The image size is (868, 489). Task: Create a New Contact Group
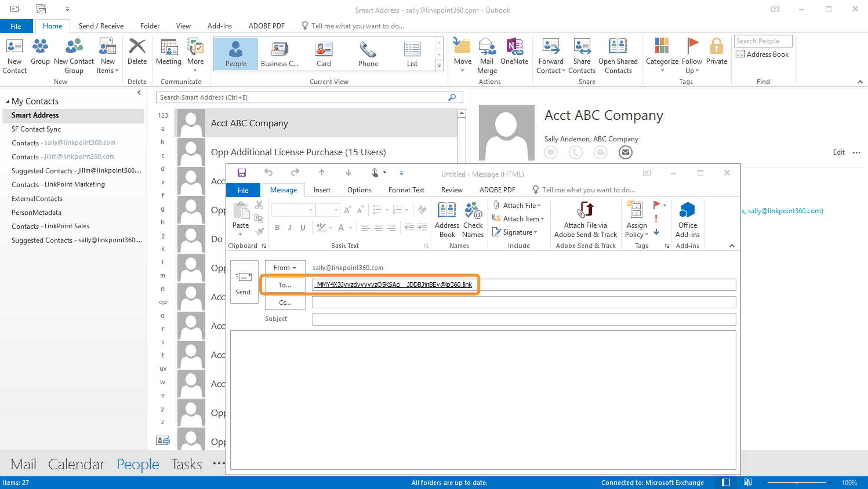pos(73,56)
